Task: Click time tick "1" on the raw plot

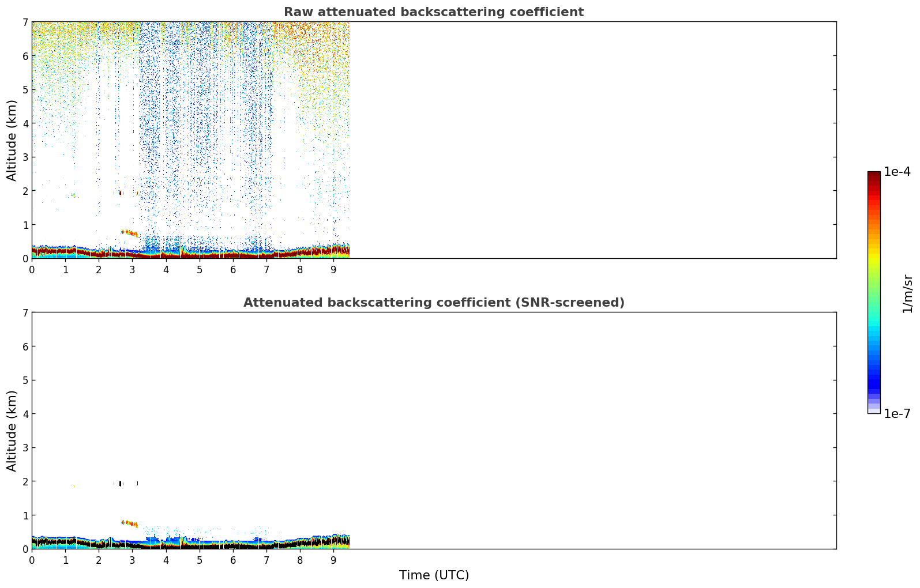Action: [x=65, y=269]
